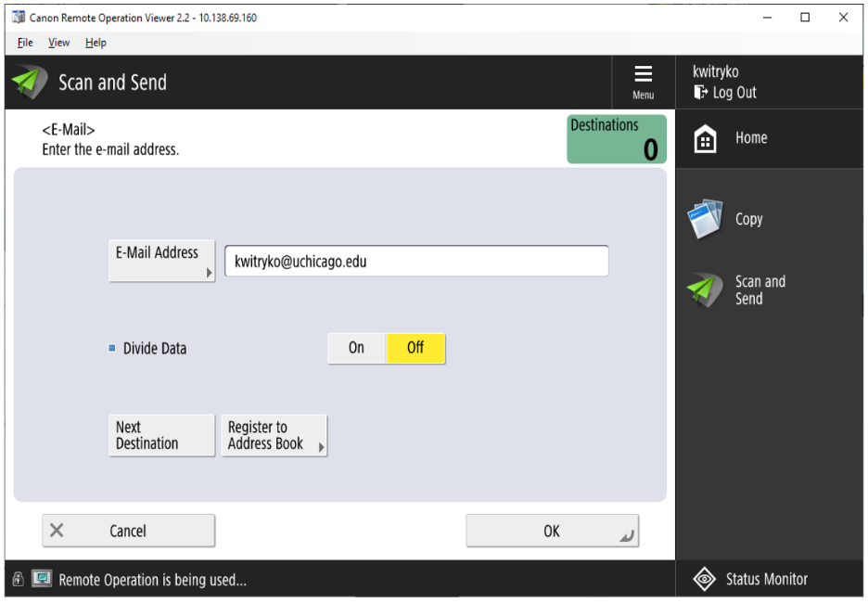Click the lock icon in status bar
868x603 pixels.
pos(18,580)
